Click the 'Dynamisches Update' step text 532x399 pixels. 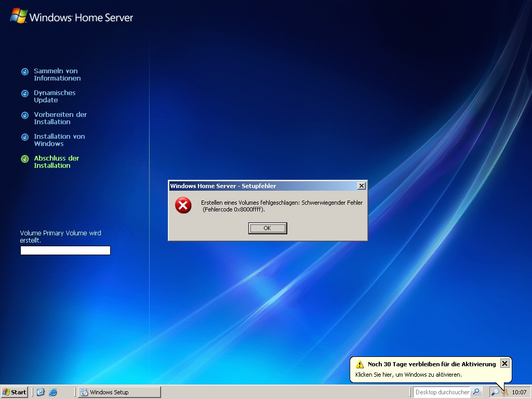(x=54, y=96)
